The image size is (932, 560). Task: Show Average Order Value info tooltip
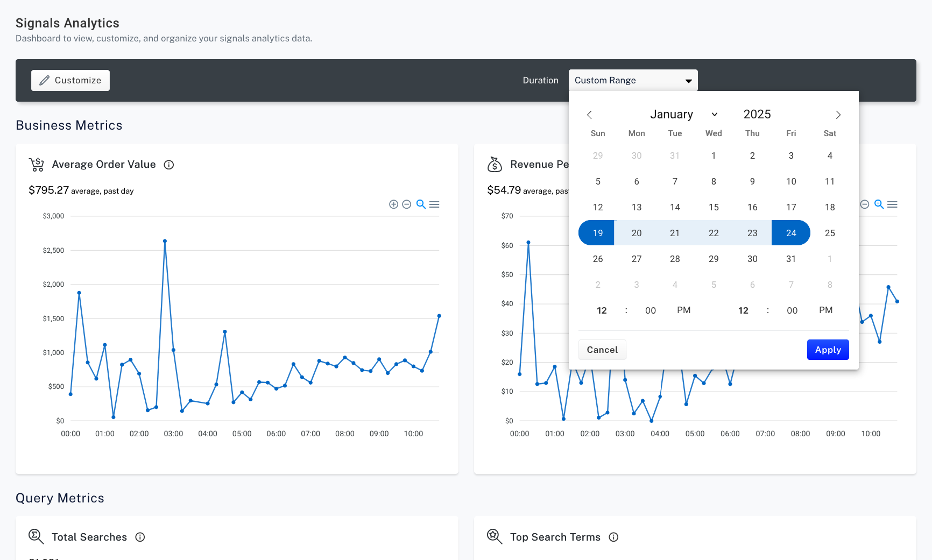169,165
